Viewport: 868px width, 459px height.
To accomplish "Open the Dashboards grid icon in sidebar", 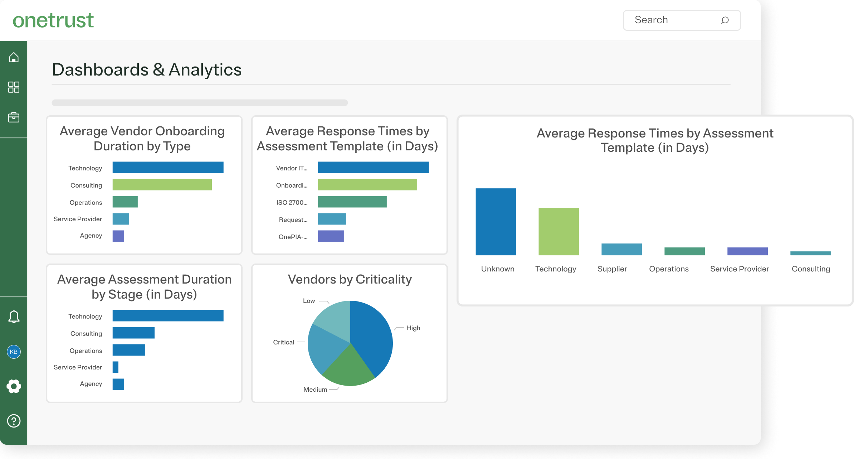I will pos(14,87).
